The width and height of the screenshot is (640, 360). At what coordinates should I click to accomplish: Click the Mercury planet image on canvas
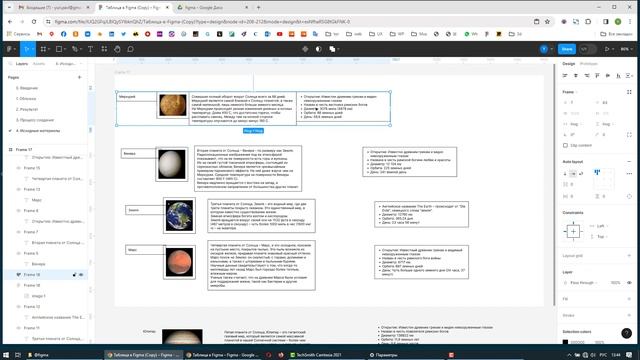(173, 105)
